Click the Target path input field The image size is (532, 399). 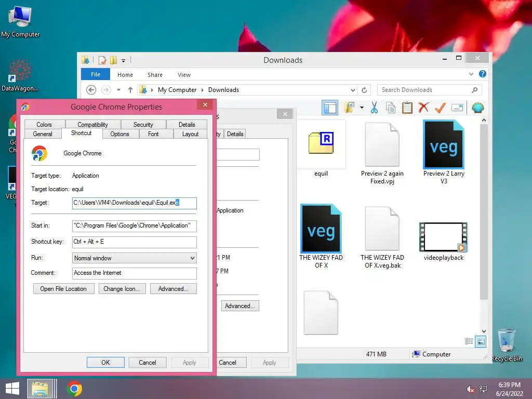pos(135,203)
